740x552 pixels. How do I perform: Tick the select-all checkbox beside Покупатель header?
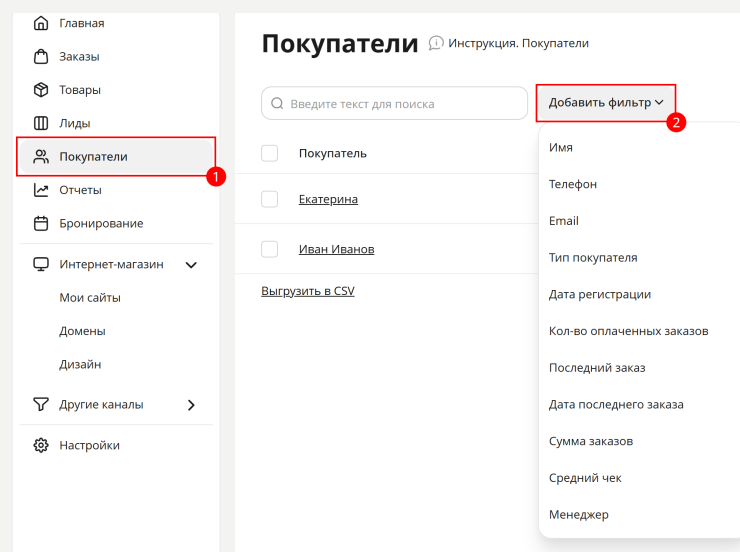pyautogui.click(x=269, y=153)
